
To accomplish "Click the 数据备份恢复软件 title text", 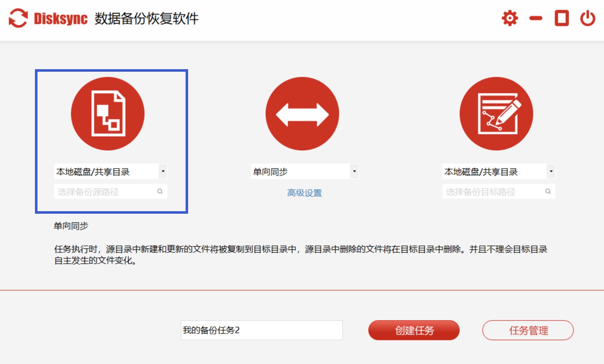I will [x=146, y=18].
